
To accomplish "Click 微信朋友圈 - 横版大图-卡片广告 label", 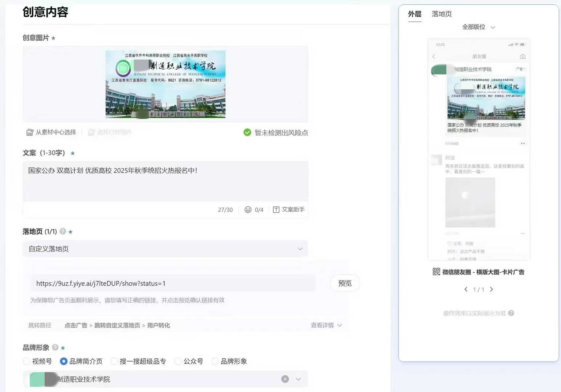I will [x=483, y=272].
